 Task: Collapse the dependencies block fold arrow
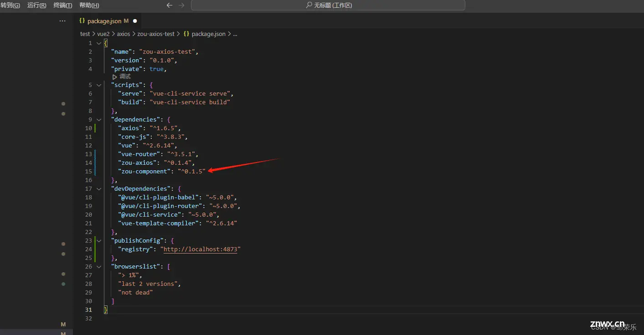point(98,120)
